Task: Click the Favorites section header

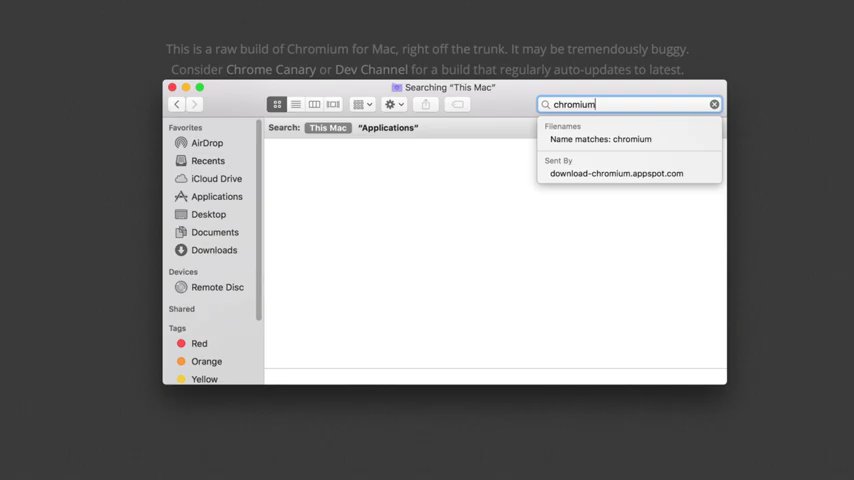Action: coord(185,127)
